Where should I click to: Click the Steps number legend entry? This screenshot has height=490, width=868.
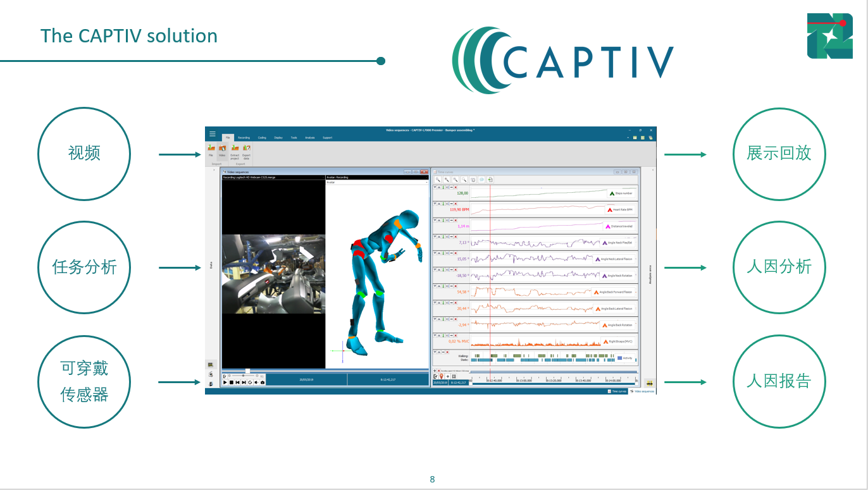point(621,193)
